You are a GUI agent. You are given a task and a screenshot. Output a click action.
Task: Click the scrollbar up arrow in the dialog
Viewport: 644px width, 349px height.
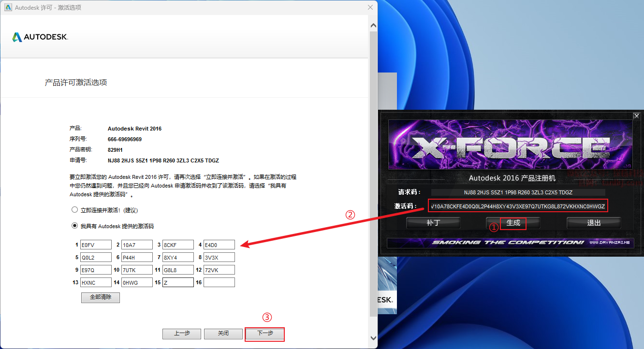click(373, 25)
